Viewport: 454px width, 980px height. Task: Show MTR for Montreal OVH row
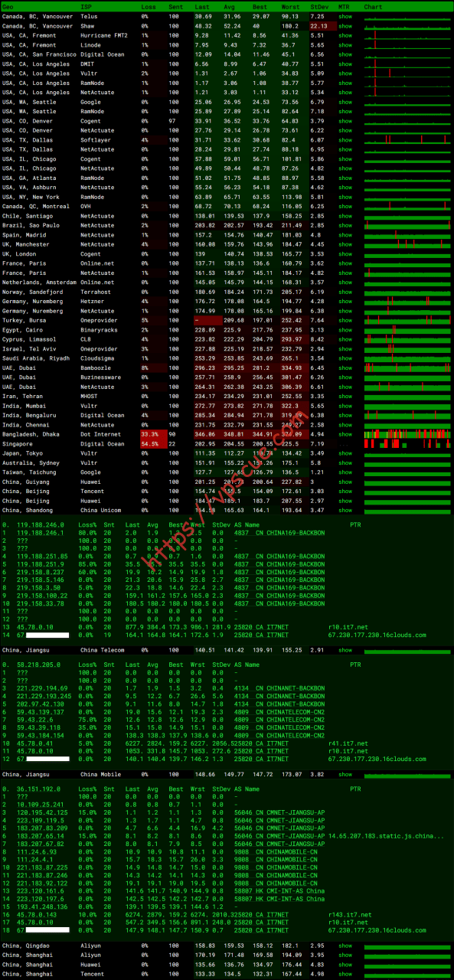pos(345,207)
